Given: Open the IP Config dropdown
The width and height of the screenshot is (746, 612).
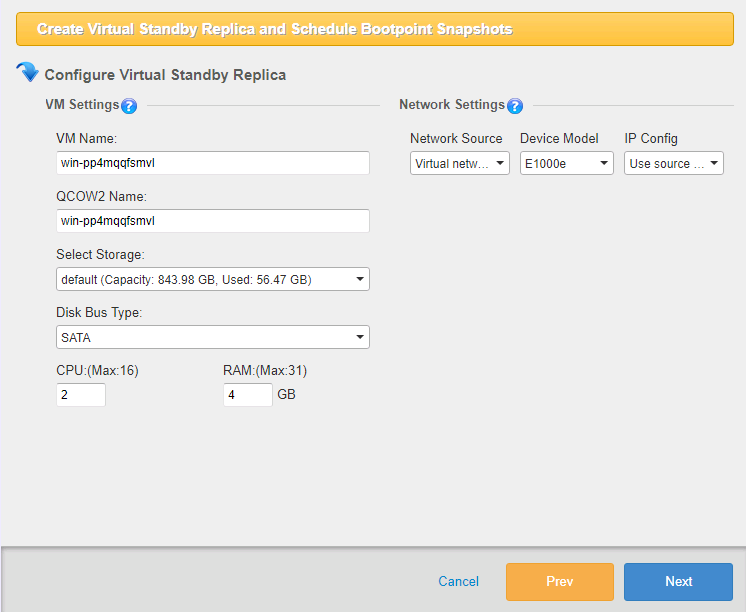Looking at the screenshot, I should (674, 164).
